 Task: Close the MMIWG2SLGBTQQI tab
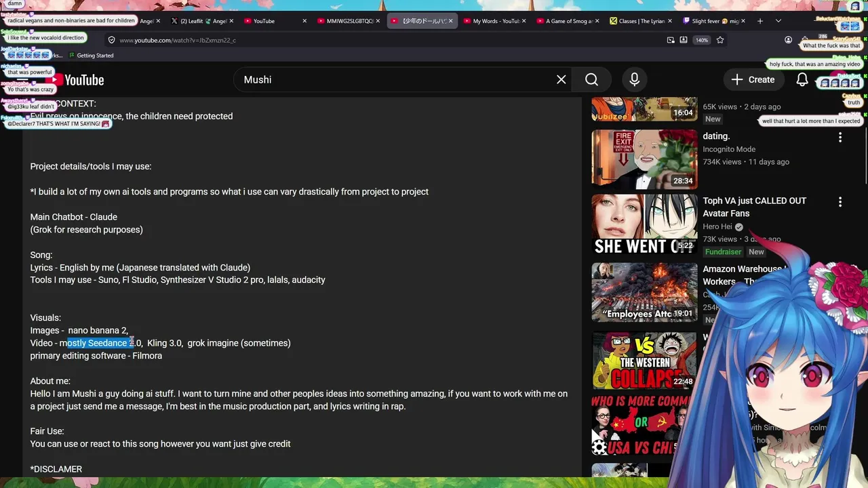pyautogui.click(x=378, y=21)
